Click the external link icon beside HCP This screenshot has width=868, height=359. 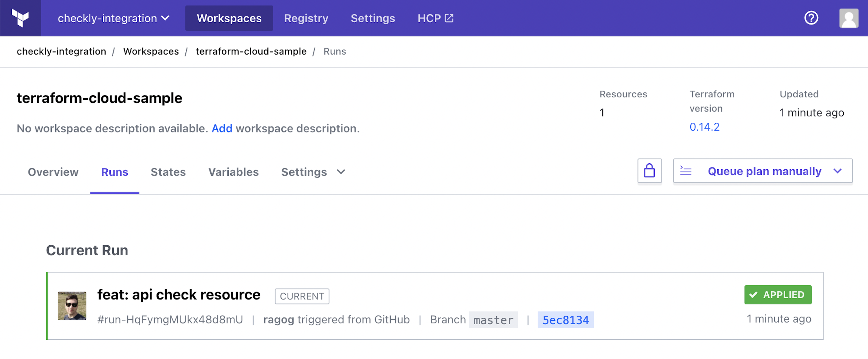pyautogui.click(x=450, y=18)
